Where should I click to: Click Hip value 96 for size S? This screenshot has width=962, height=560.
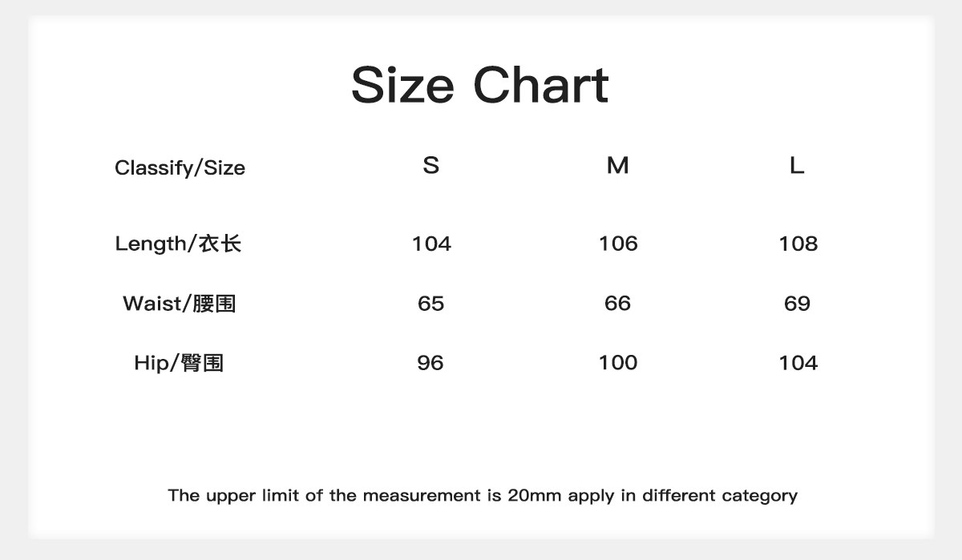pyautogui.click(x=430, y=363)
